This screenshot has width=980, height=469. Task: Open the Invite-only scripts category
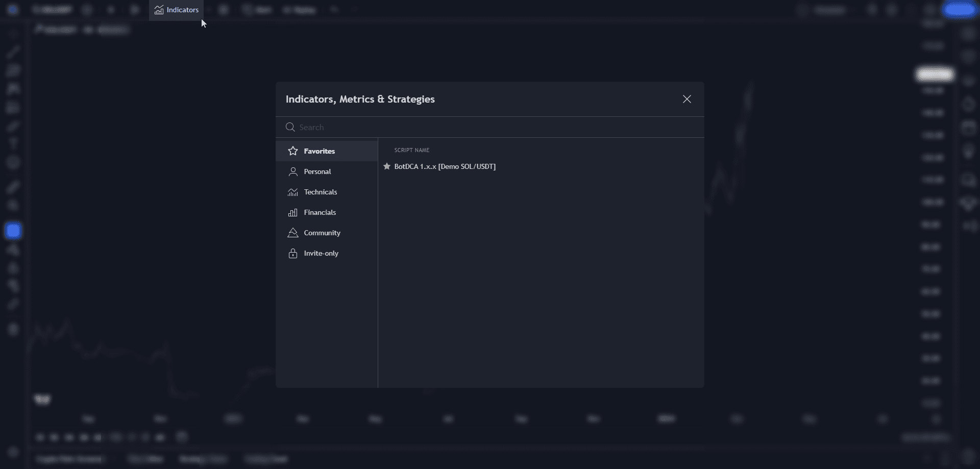pos(321,253)
